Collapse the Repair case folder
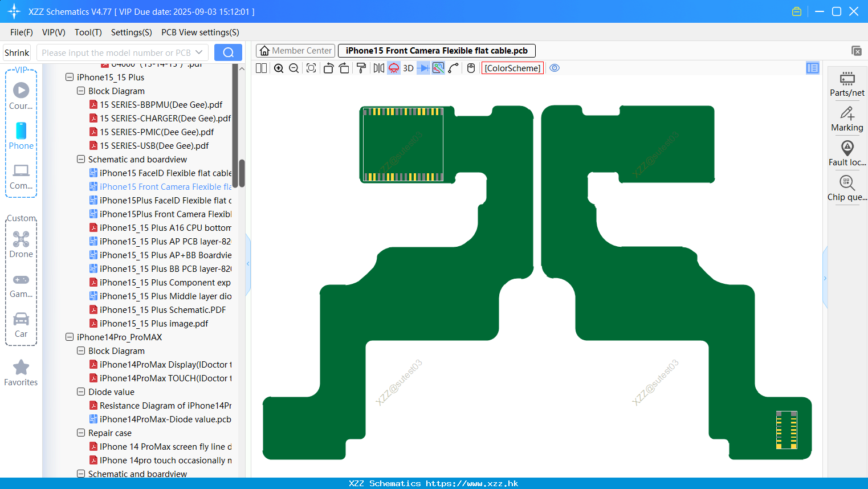 click(x=81, y=433)
